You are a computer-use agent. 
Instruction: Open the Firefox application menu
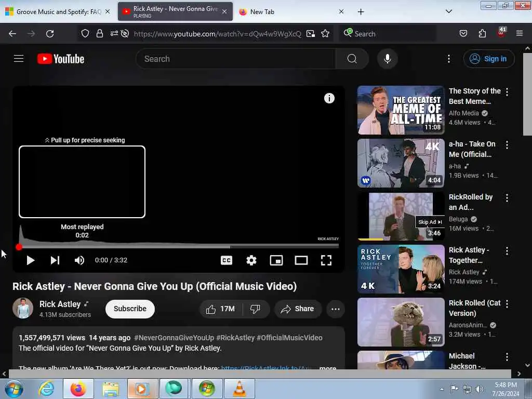(520, 34)
